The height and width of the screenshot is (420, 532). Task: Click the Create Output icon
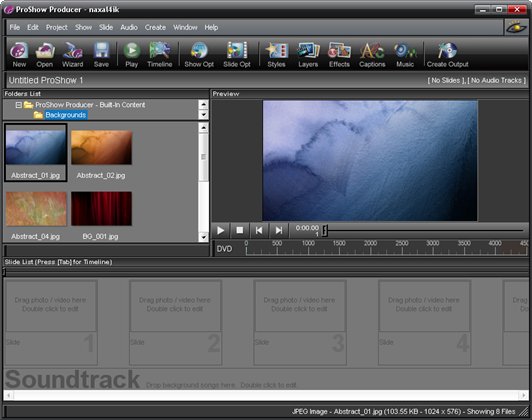pos(447,54)
